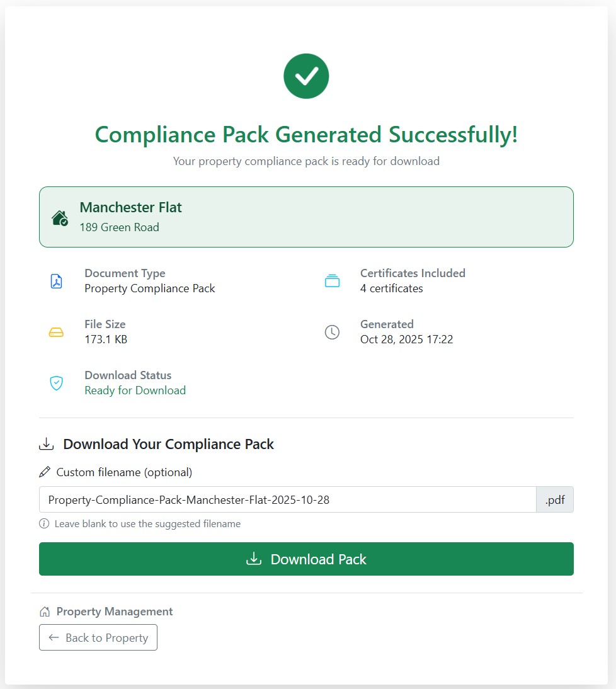Click the .pdf extension suffix label
Viewport: 616px width, 689px height.
(x=555, y=499)
